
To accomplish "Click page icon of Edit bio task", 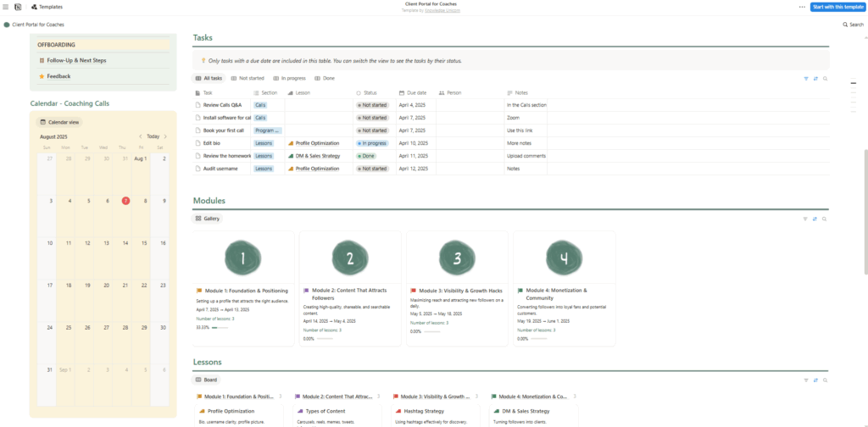I will (x=198, y=142).
